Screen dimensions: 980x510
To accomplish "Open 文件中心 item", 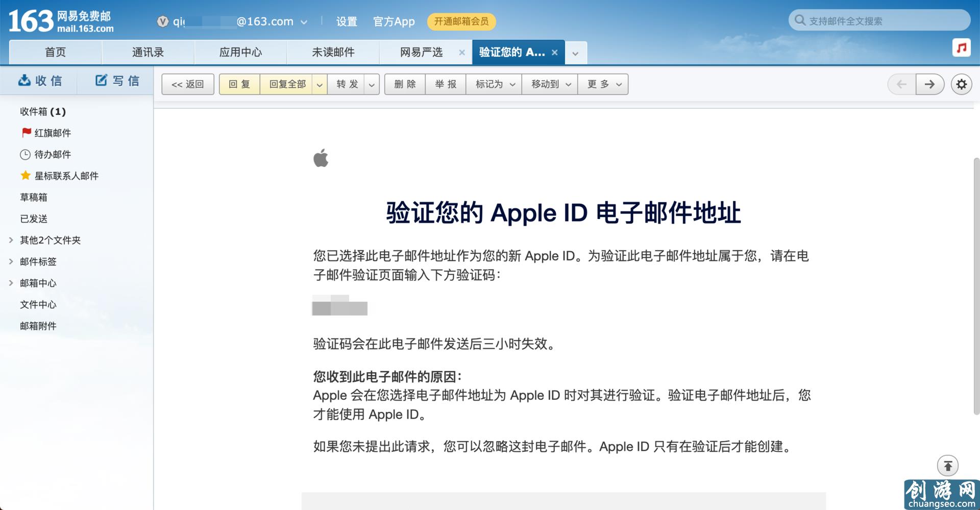I will pyautogui.click(x=38, y=304).
